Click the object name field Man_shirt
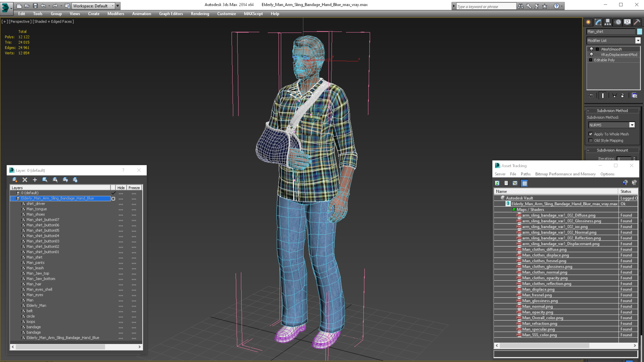The image size is (644, 362). click(x=610, y=32)
